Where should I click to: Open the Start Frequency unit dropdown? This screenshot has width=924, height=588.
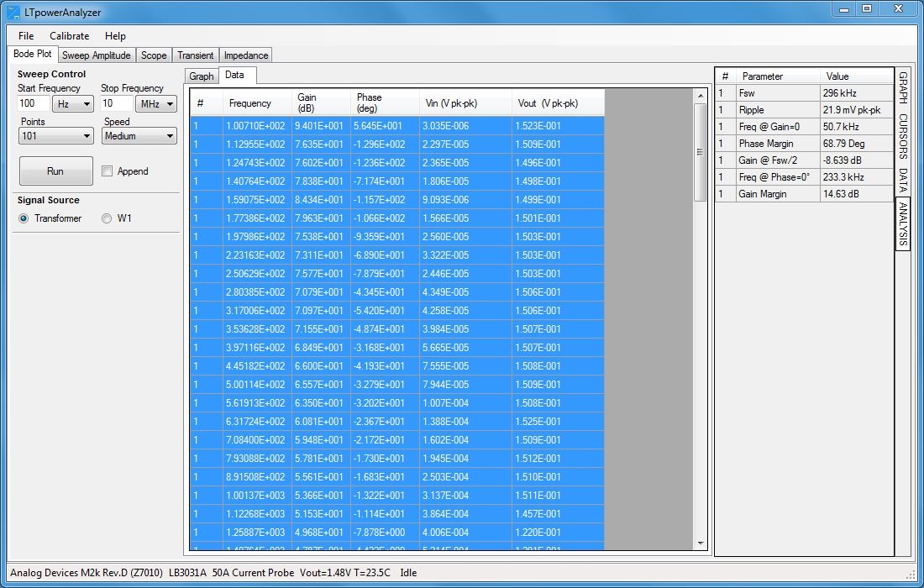[x=72, y=103]
